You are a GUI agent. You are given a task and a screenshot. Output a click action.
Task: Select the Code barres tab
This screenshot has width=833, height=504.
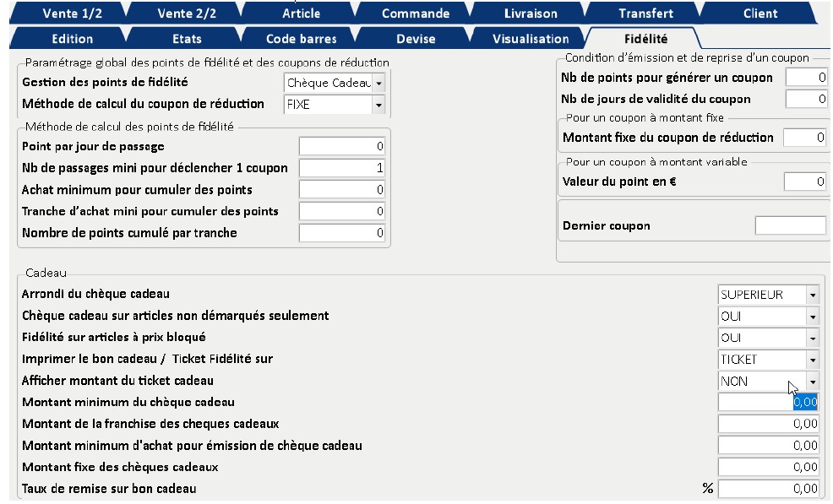pos(301,39)
